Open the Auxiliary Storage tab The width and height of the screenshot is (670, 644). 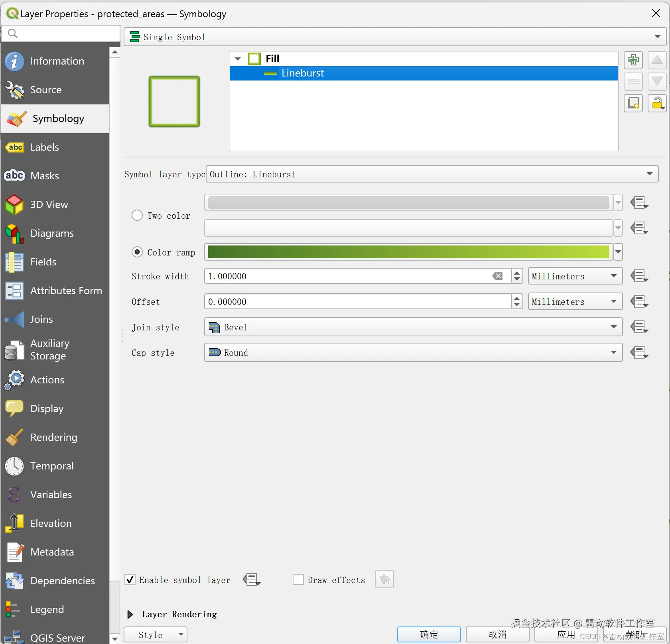click(55, 349)
